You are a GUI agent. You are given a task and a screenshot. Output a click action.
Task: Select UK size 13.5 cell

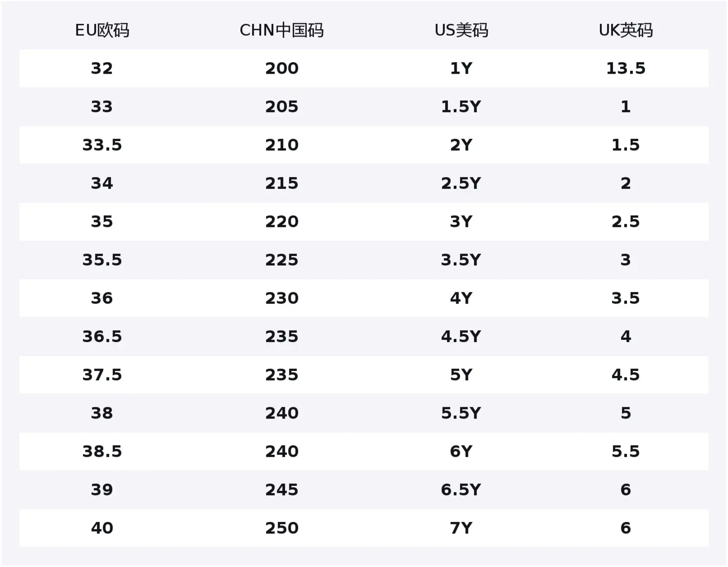(x=626, y=68)
